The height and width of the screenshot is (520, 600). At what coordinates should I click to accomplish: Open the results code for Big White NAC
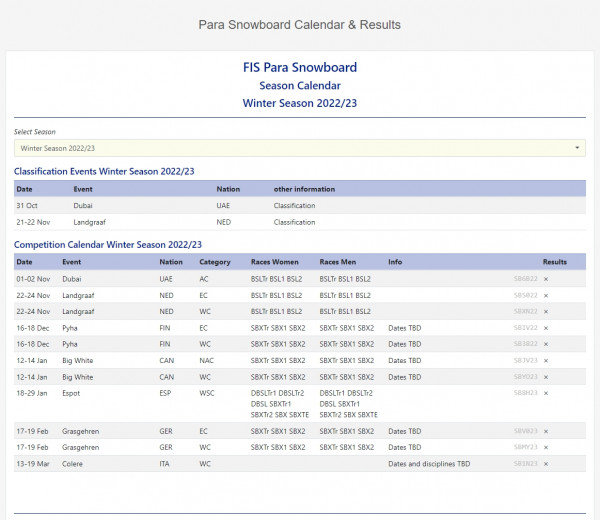click(525, 360)
